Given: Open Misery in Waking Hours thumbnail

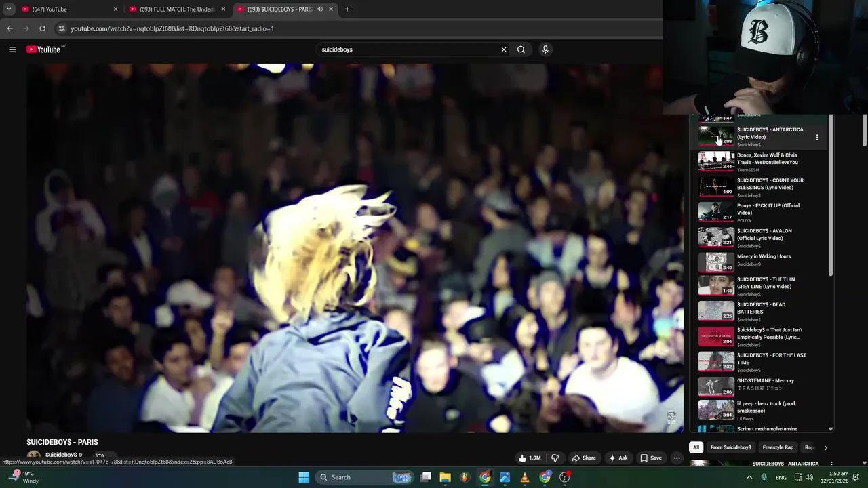Looking at the screenshot, I should point(716,262).
